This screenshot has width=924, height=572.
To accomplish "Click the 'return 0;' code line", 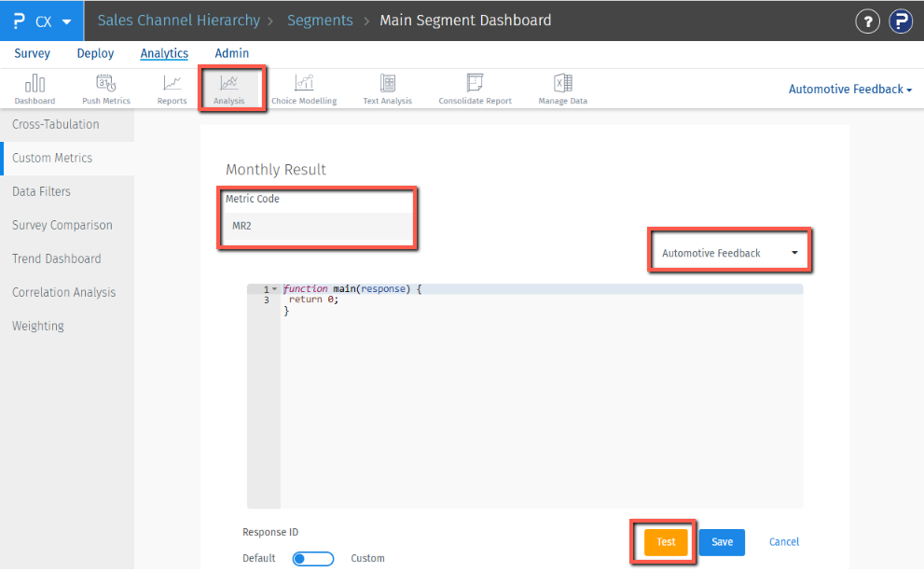I will pyautogui.click(x=313, y=300).
